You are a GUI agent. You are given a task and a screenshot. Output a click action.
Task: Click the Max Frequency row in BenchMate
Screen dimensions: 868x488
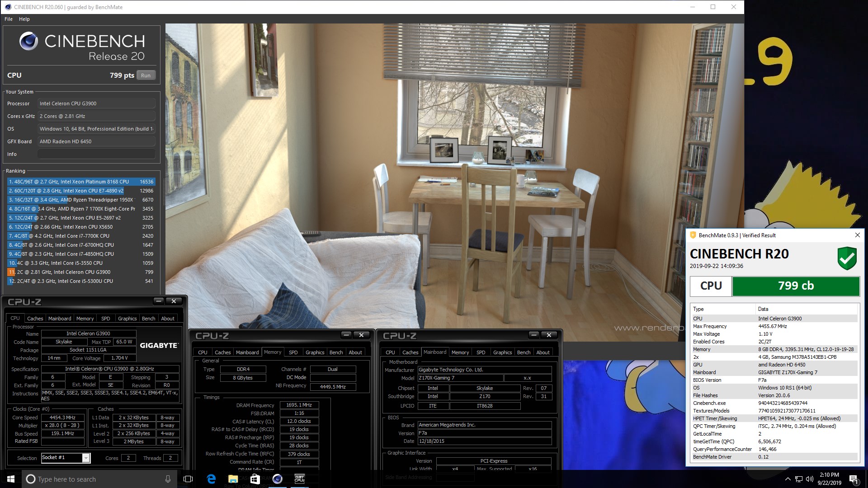click(774, 326)
